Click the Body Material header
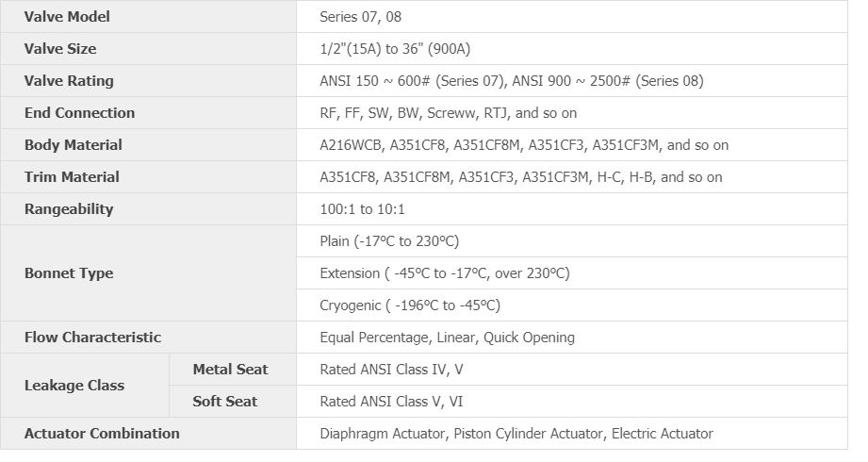The width and height of the screenshot is (868, 462). click(x=74, y=145)
